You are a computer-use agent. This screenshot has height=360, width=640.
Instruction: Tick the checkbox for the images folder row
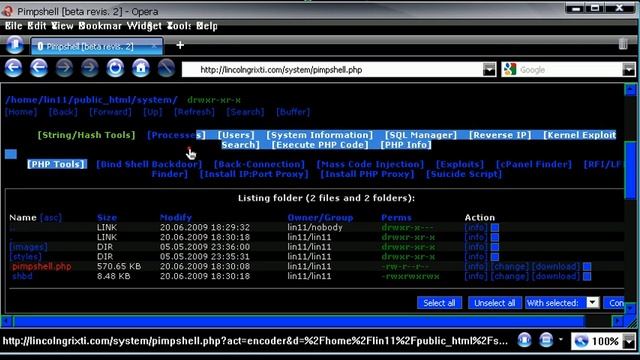point(495,247)
